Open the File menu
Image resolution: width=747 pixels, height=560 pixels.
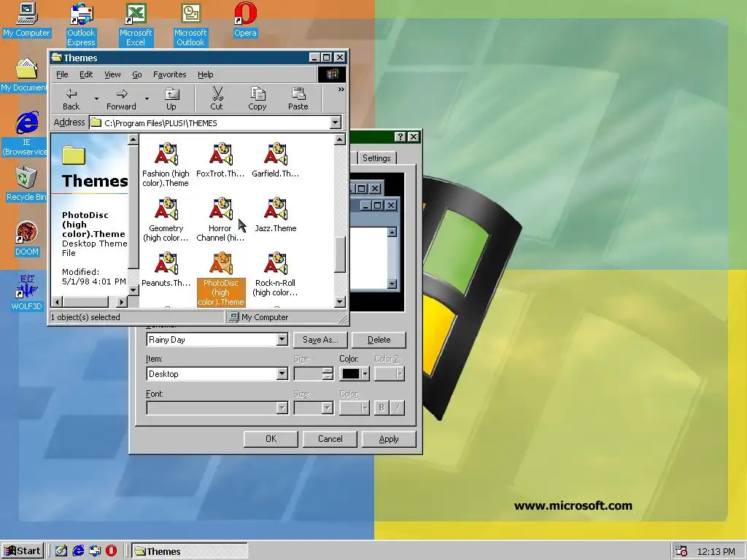(x=63, y=74)
